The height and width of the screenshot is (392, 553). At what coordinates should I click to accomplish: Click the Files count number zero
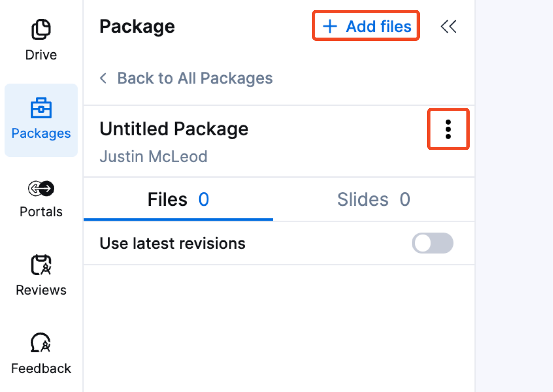pos(204,200)
